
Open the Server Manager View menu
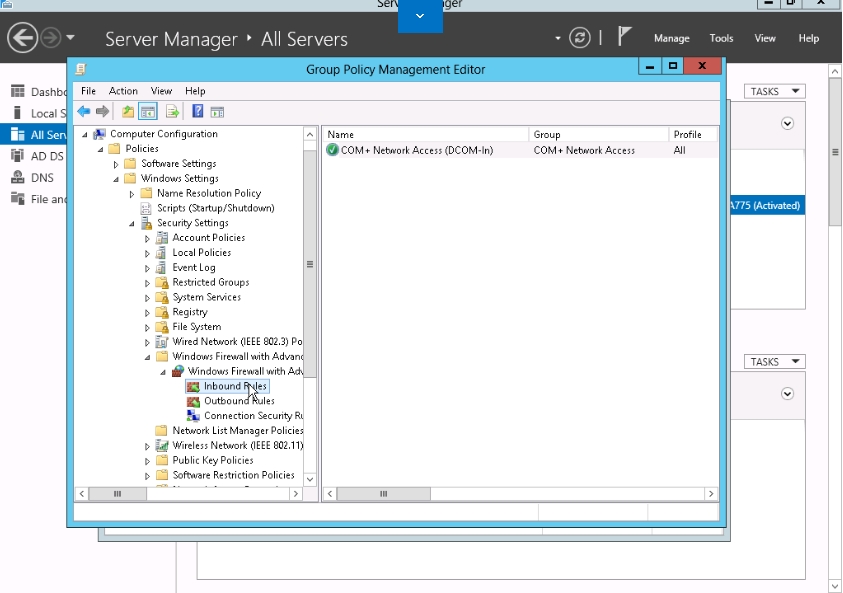765,38
